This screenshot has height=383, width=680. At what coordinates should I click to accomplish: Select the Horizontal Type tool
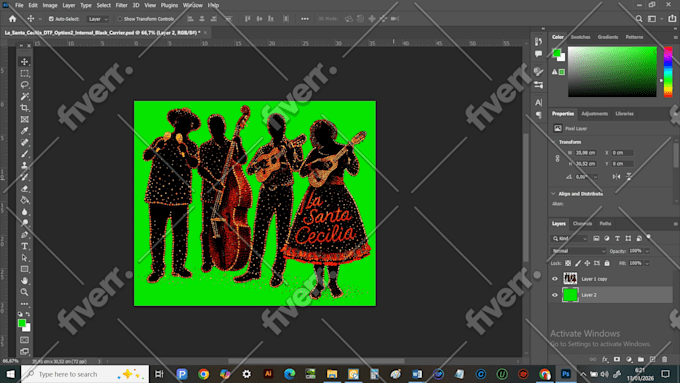(24, 246)
